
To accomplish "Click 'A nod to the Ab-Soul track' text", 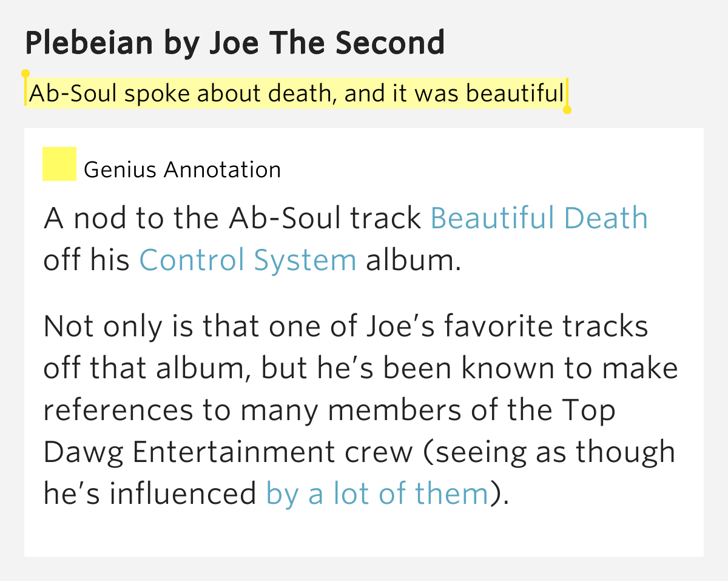I will (x=233, y=219).
